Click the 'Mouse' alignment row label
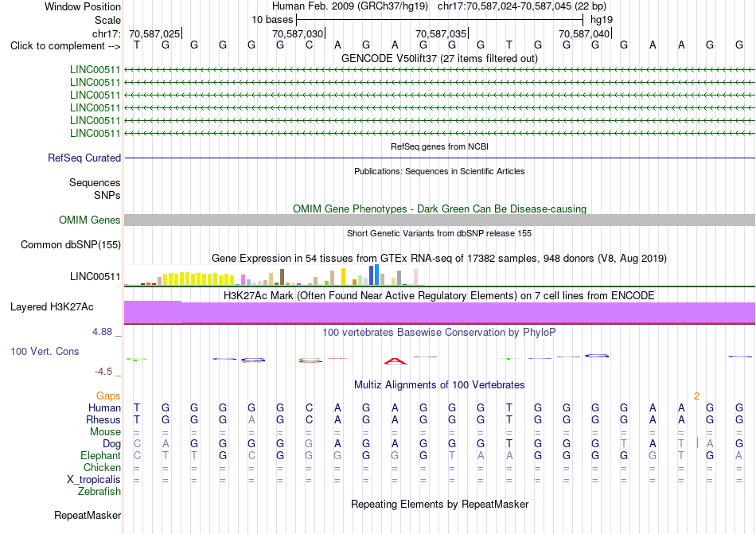756x534 pixels. [x=105, y=432]
